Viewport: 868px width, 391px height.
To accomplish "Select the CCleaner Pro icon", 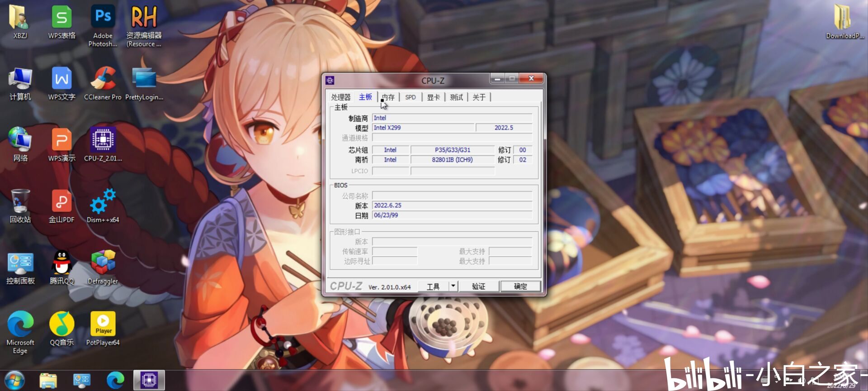I will 103,83.
